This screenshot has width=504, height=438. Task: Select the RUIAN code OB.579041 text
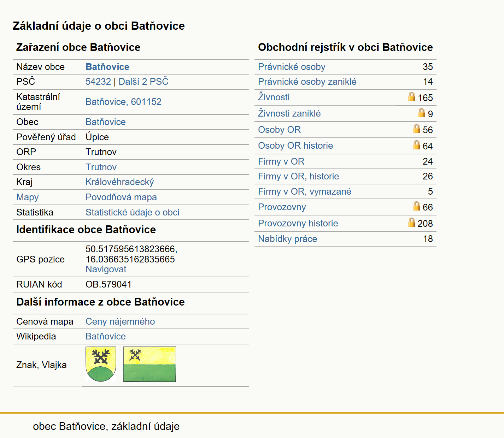109,284
